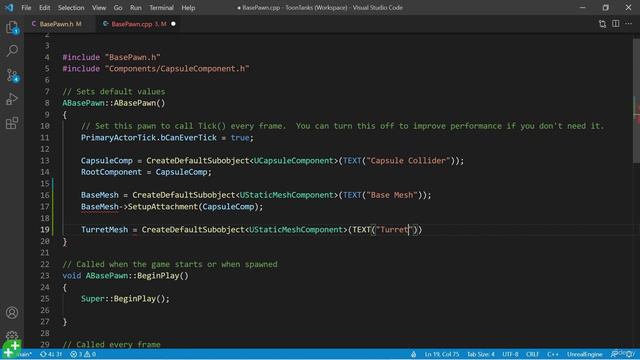Click Super::BeginPlay(); on line 25
This screenshot has width=640, height=360.
125,299
